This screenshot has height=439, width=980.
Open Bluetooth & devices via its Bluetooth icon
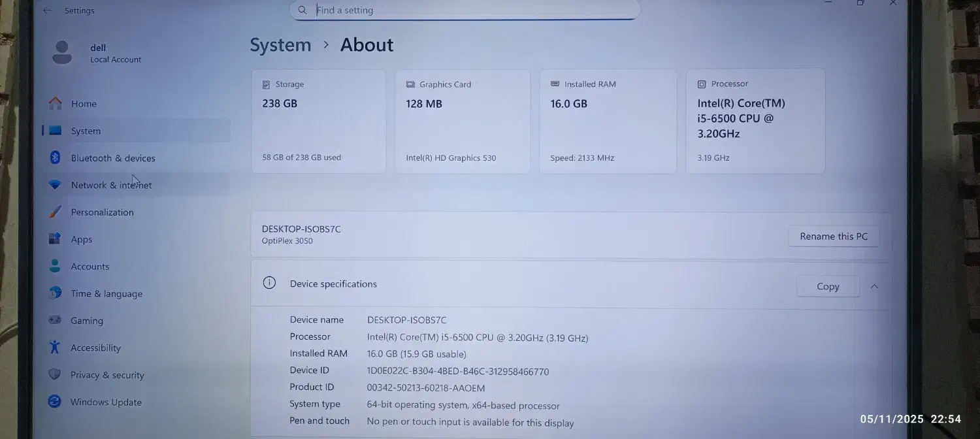(x=55, y=157)
